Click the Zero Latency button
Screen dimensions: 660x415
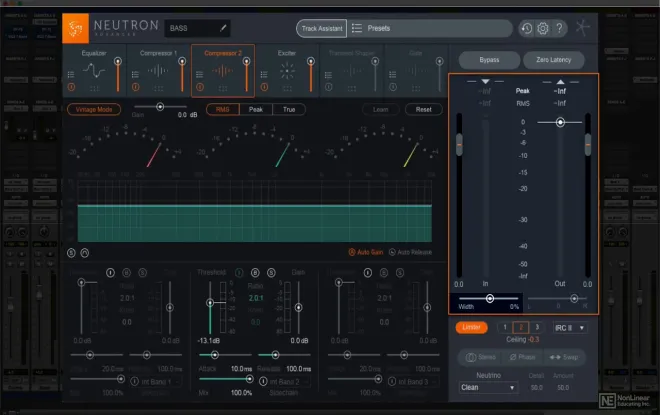point(554,60)
